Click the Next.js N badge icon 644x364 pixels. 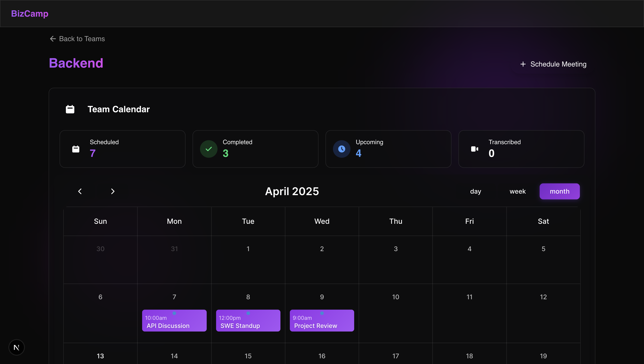pos(16,347)
